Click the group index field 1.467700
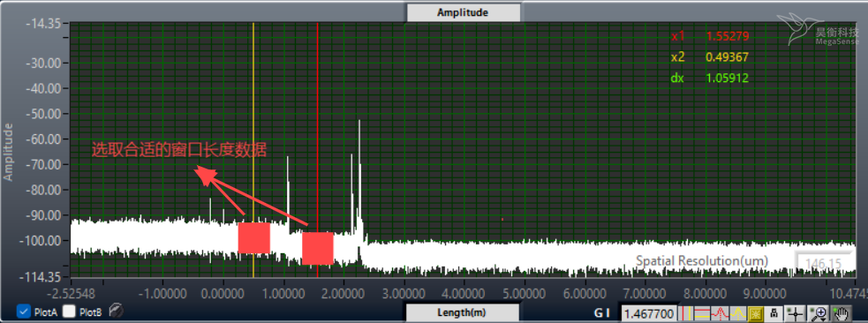 [649, 314]
